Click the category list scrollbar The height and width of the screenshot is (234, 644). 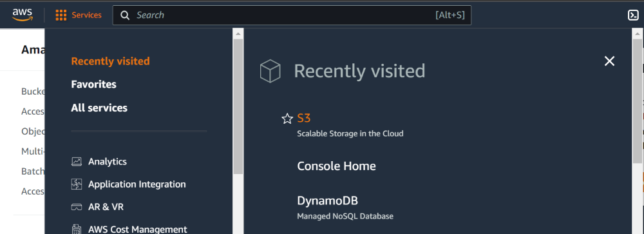(x=238, y=106)
